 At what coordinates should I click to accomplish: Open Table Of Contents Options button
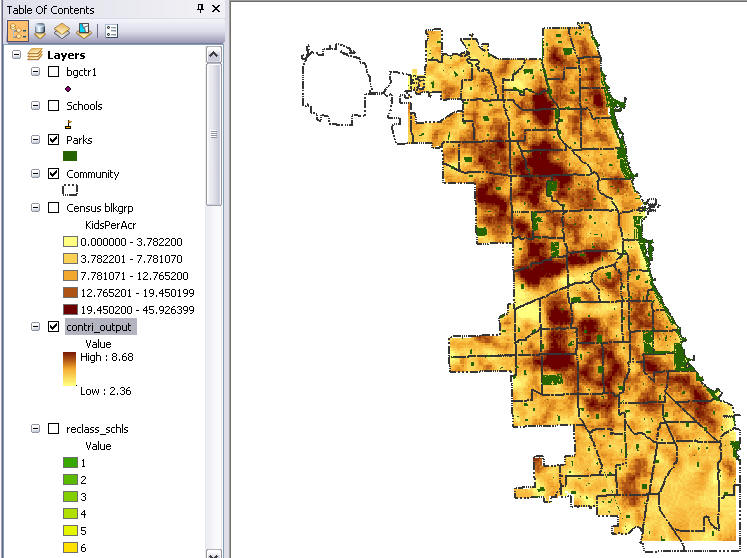pos(111,31)
